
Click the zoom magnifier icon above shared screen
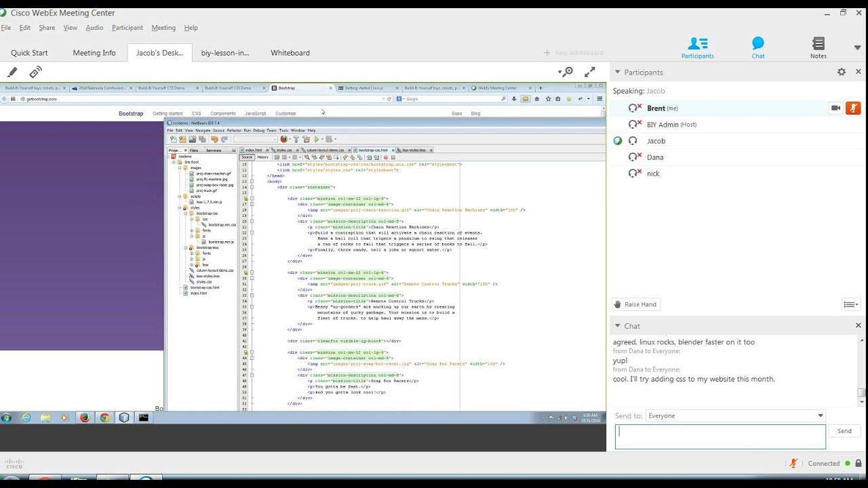point(566,72)
